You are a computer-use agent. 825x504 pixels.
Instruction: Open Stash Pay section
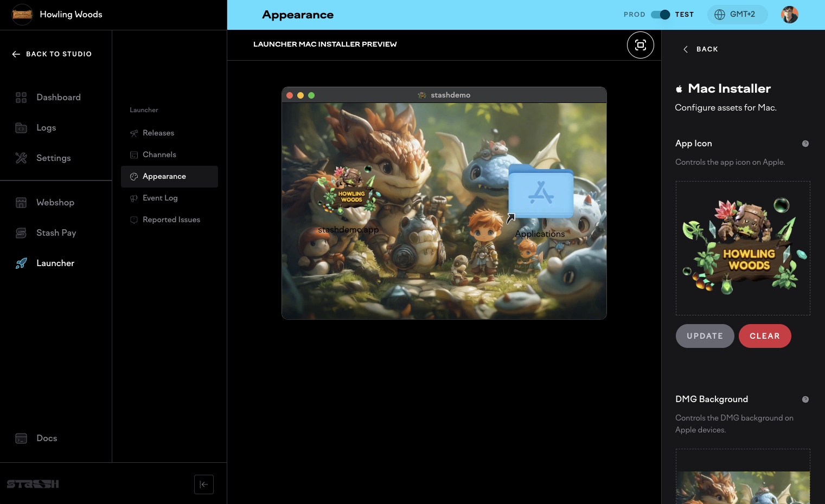pyautogui.click(x=56, y=233)
